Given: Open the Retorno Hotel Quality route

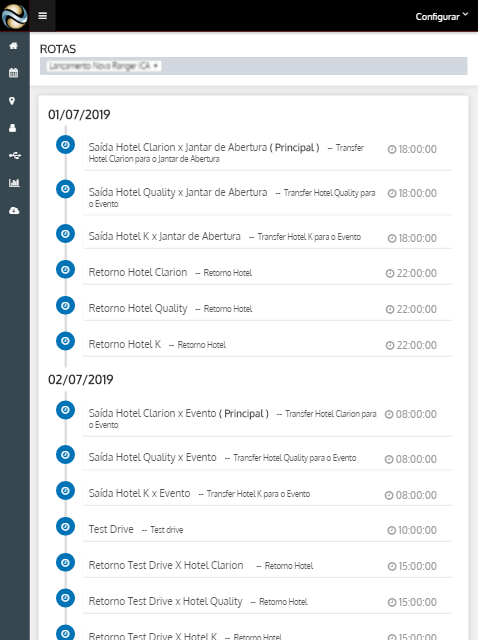Looking at the screenshot, I should [267, 308].
